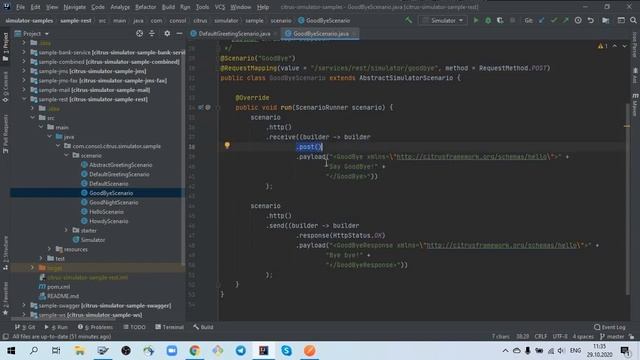Select README.md file
640x360 pixels.
click(x=62, y=296)
